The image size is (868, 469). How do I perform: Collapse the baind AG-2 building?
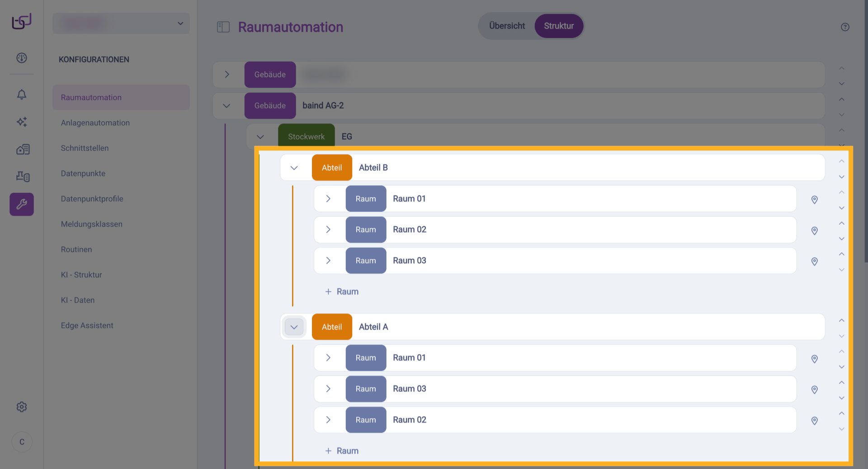[x=227, y=106]
